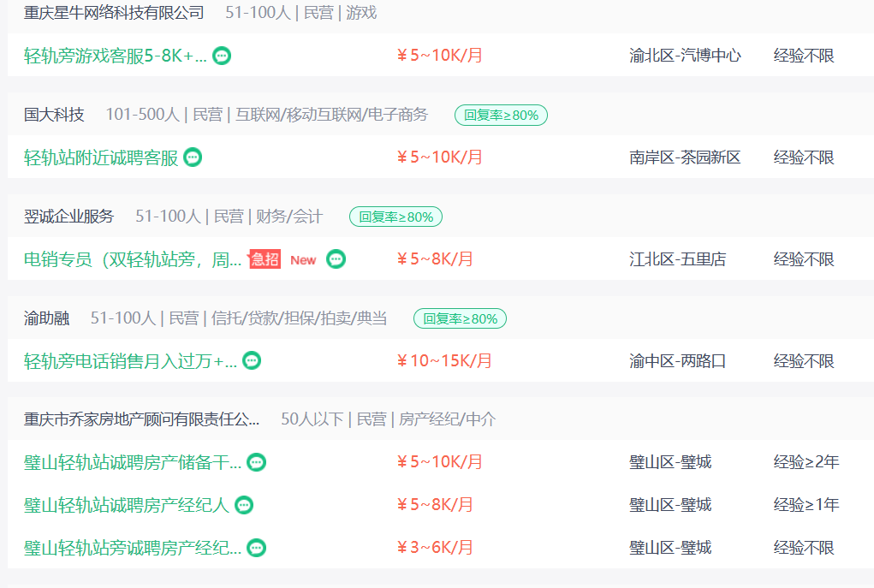Open 璧山轻轨站诚聘房产经纪人 job link
Screen dimensions: 874x588
coord(127,505)
